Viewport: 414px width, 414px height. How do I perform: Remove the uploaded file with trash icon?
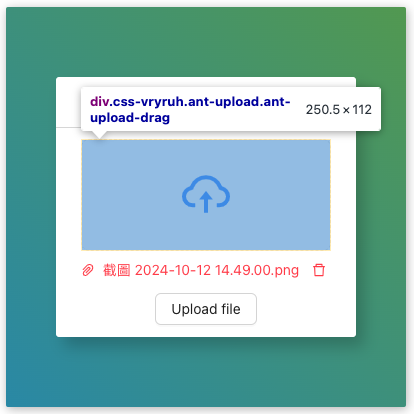pos(319,270)
